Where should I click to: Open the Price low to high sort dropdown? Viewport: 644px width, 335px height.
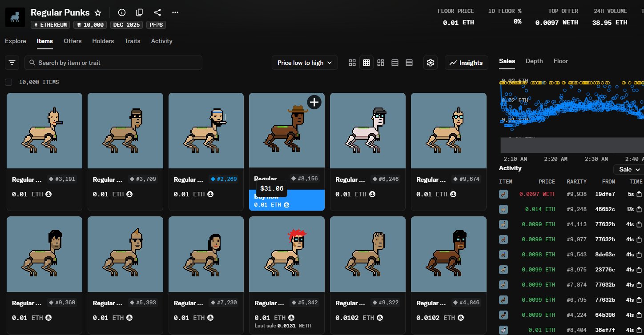tap(305, 63)
